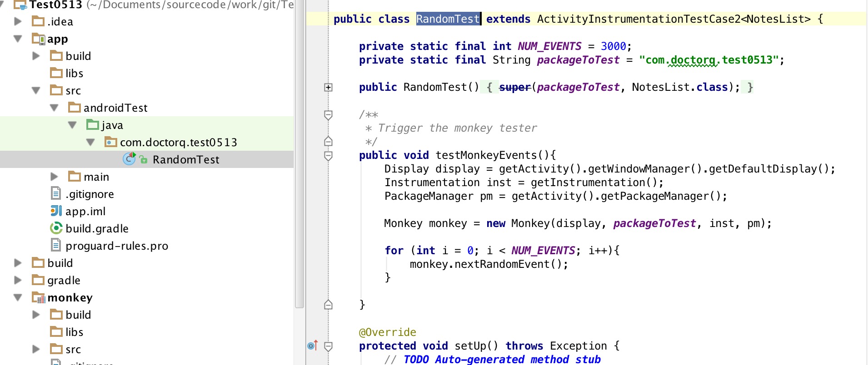Click the root gradle folder icon

pyautogui.click(x=38, y=280)
